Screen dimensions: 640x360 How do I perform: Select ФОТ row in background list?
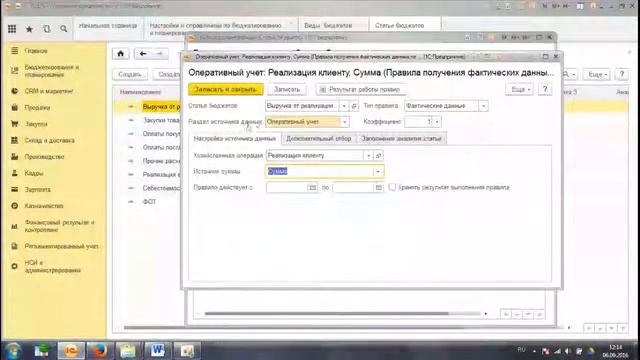tap(149, 202)
